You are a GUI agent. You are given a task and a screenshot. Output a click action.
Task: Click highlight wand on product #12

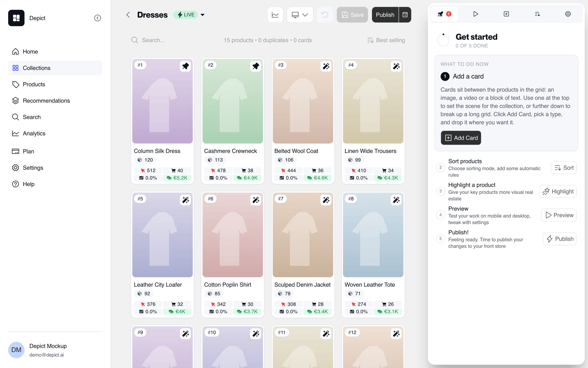(396, 333)
